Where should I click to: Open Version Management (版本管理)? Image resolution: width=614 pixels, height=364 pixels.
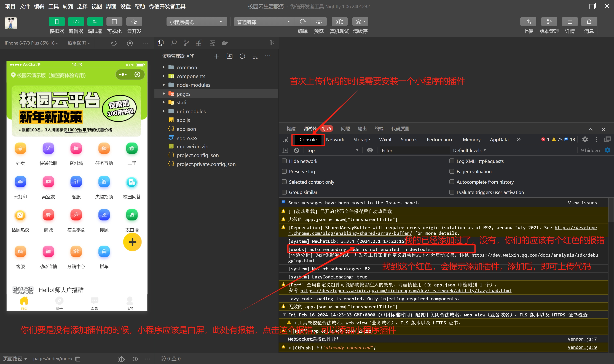click(549, 22)
